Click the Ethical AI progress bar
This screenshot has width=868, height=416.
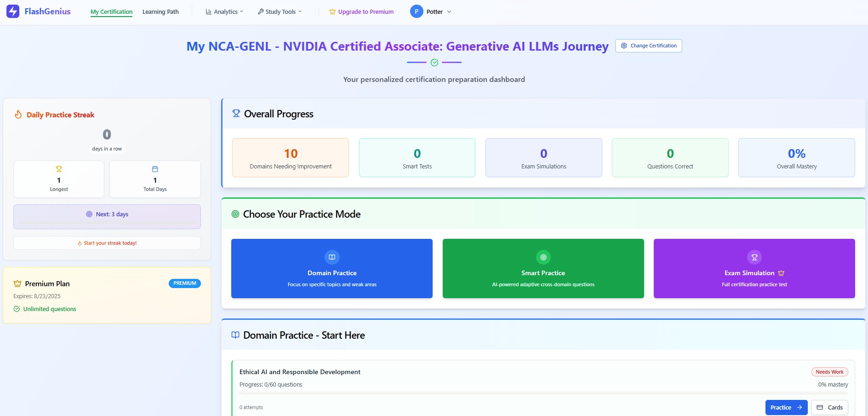[x=543, y=393]
